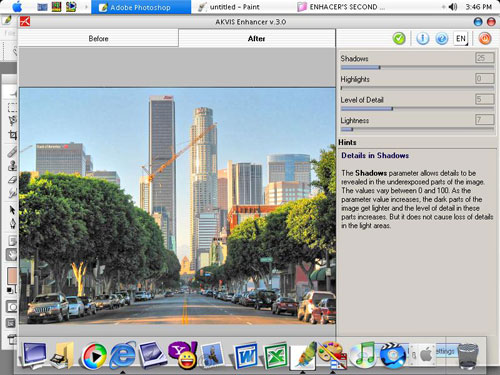The width and height of the screenshot is (500, 375).
Task: Click the 'AKVIS Enhancer v.3.0' window title
Action: pos(250,22)
